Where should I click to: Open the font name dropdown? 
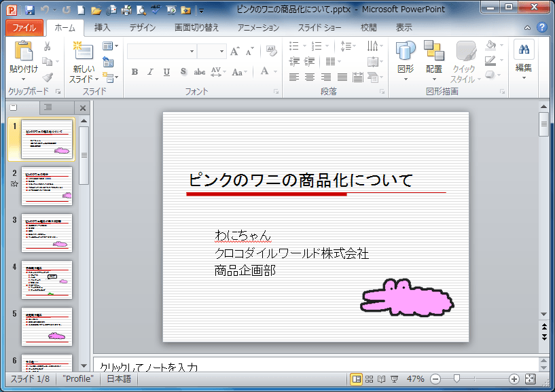[x=192, y=52]
